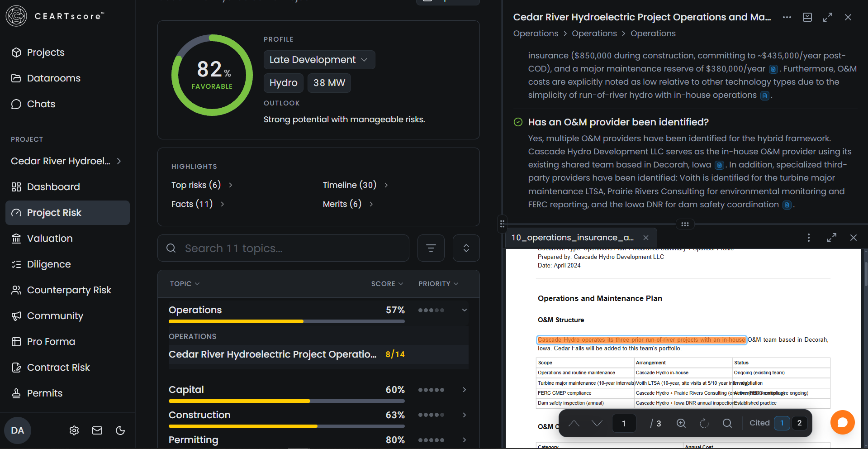Open Settings gear in sidebar footer
This screenshot has width=868, height=449.
(x=74, y=430)
